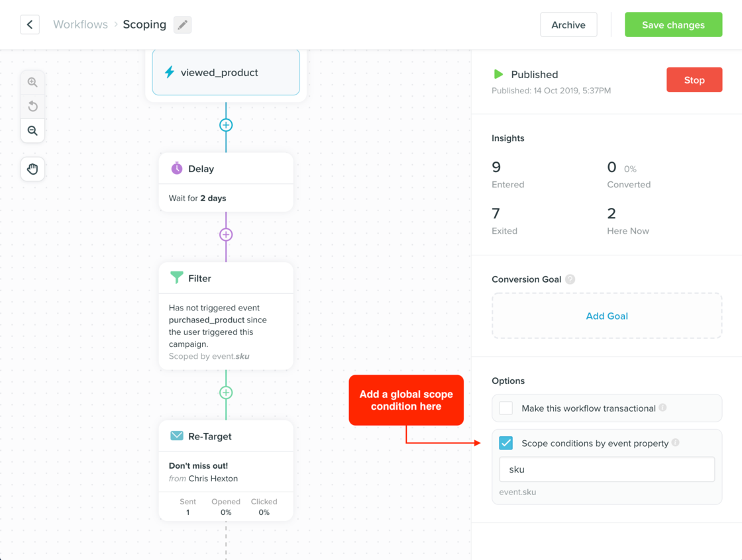Click the green plus icon above Re-Target step

pos(226,393)
